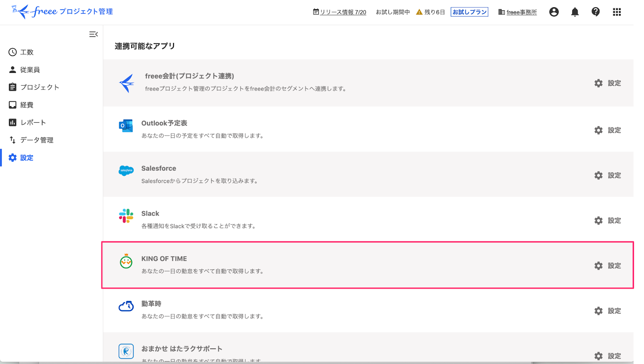Click the KING OF TIME clock icon
Screen dimensions: 644x364
pyautogui.click(x=126, y=261)
